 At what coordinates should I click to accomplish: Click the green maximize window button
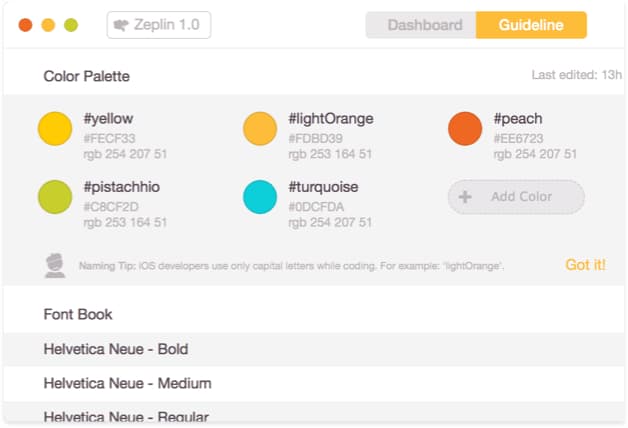(71, 25)
